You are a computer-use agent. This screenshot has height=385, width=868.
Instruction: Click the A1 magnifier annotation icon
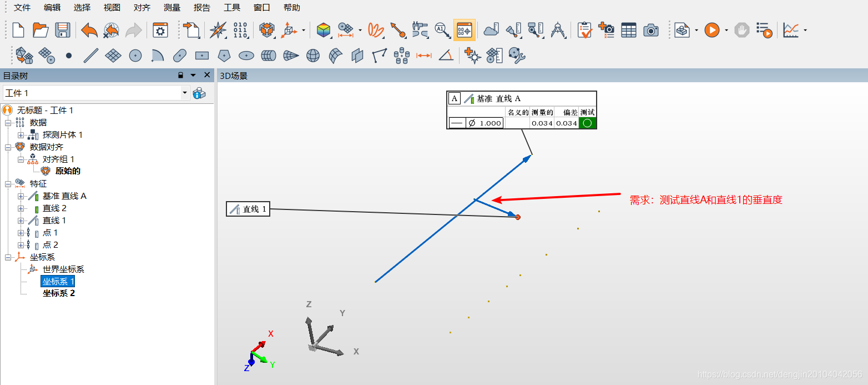pyautogui.click(x=442, y=30)
